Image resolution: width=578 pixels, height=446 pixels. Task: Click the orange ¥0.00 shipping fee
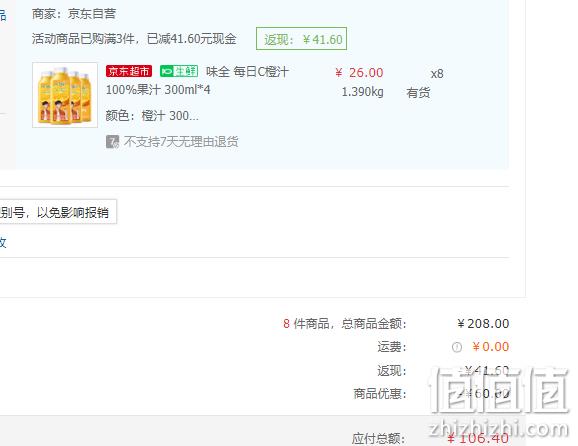pyautogui.click(x=491, y=347)
